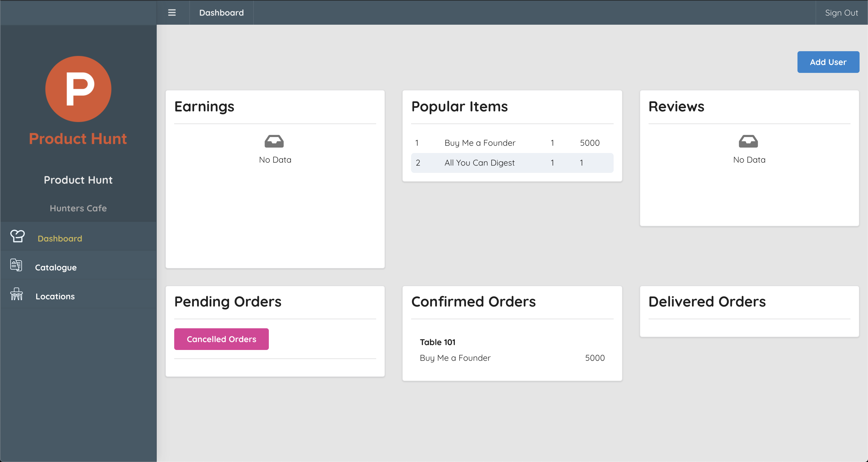Image resolution: width=868 pixels, height=462 pixels.
Task: Click the Dashboard tab in top bar
Action: [x=222, y=13]
